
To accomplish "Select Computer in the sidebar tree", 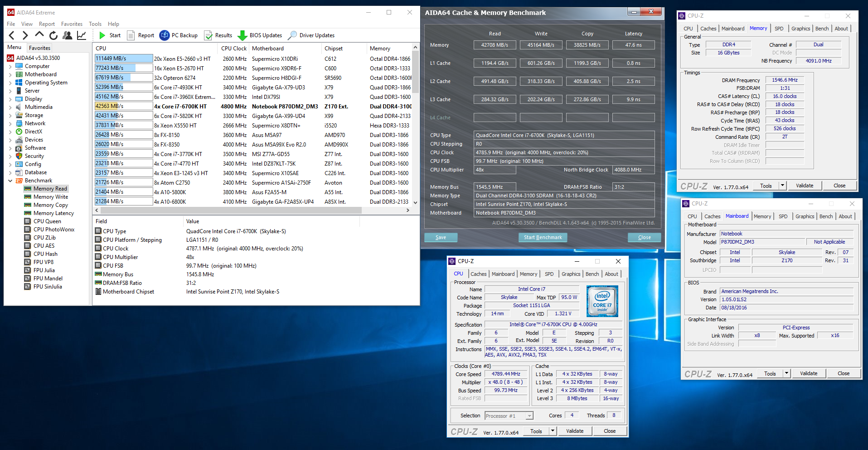I will (x=37, y=66).
